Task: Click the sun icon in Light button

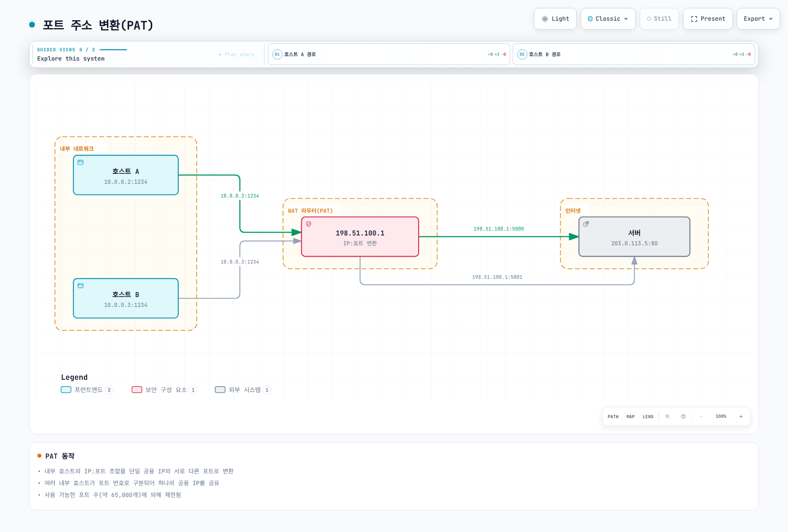Action: click(545, 19)
